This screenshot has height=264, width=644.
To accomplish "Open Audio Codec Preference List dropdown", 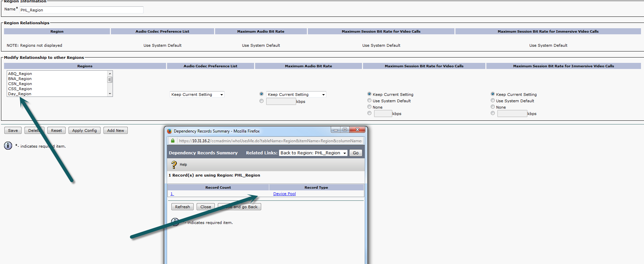I will [197, 95].
